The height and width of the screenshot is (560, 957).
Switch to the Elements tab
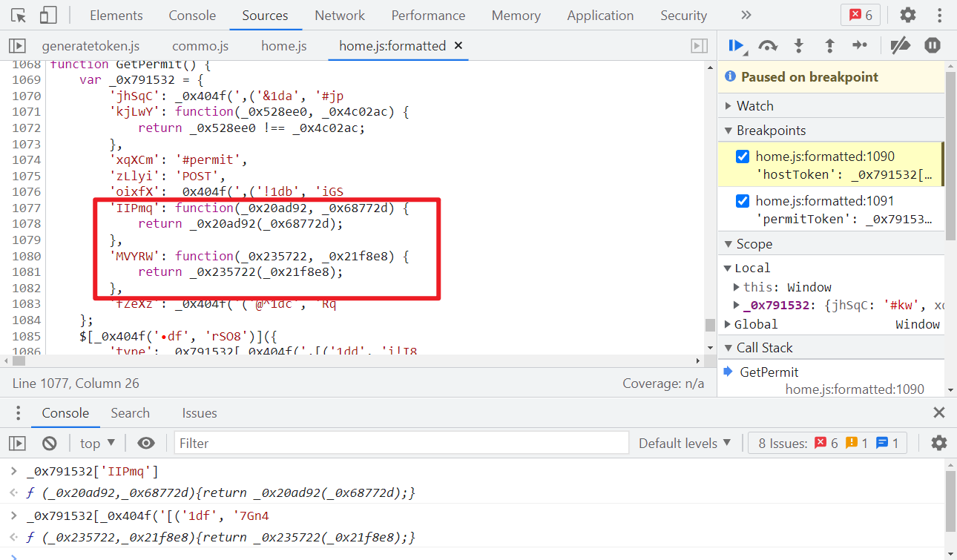tap(116, 16)
